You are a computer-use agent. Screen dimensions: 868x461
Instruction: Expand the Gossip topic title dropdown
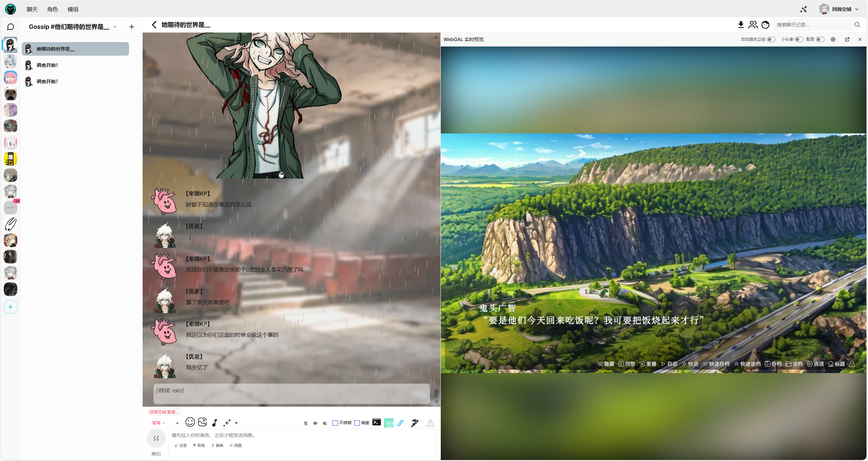115,26
